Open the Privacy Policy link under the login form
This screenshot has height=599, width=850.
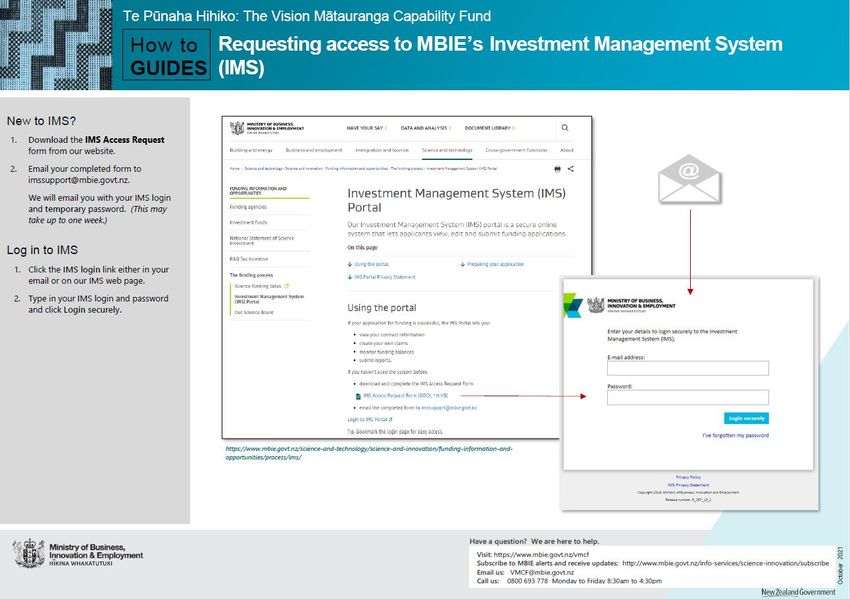[x=688, y=478]
